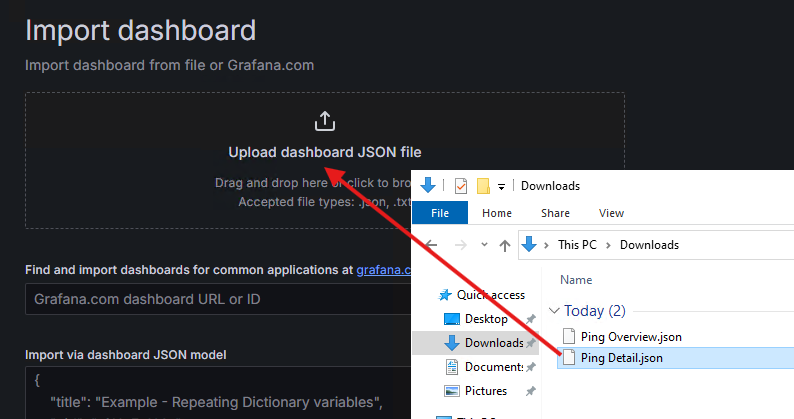Click Upload dashboard JSON file
This screenshot has width=794, height=419.
point(324,153)
